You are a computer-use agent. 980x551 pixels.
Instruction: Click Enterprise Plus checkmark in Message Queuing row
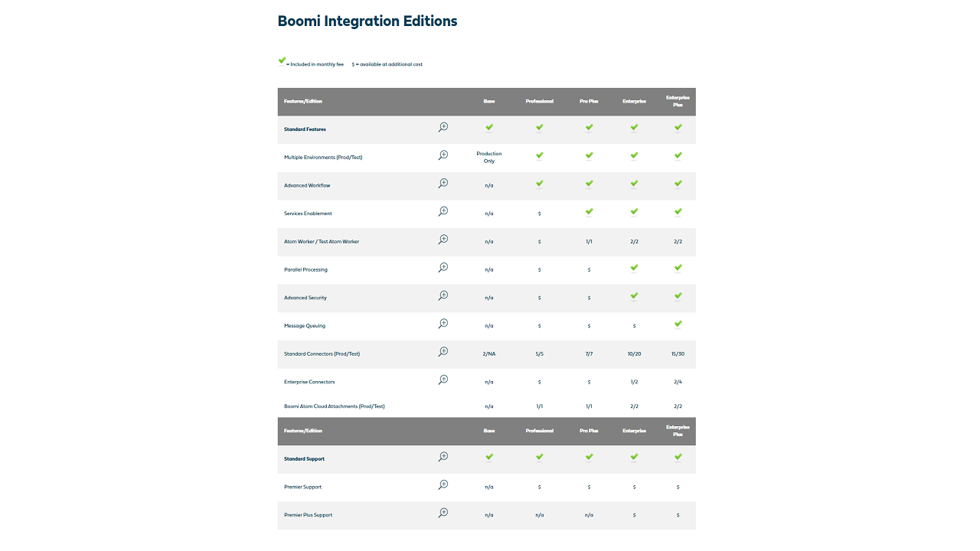(x=678, y=324)
